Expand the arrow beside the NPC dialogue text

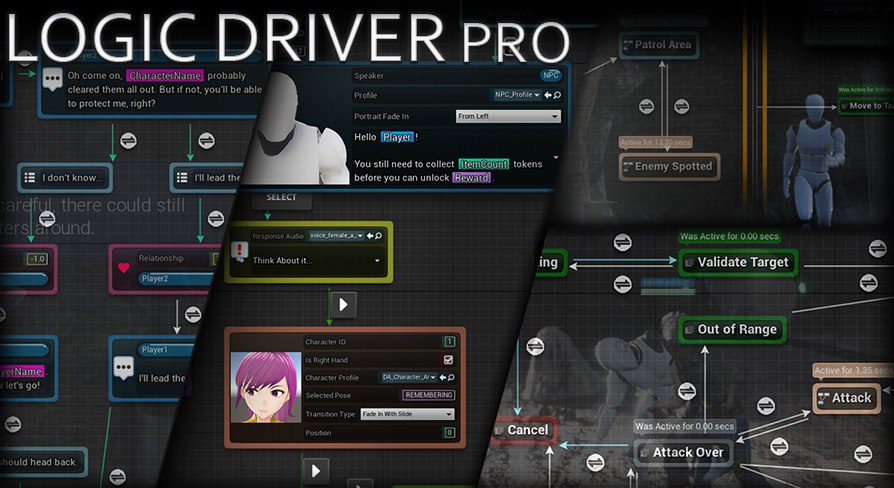tap(556, 157)
